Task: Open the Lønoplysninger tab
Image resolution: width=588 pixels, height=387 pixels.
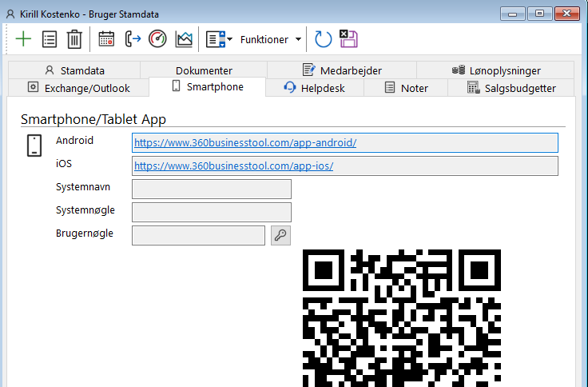Action: (495, 70)
